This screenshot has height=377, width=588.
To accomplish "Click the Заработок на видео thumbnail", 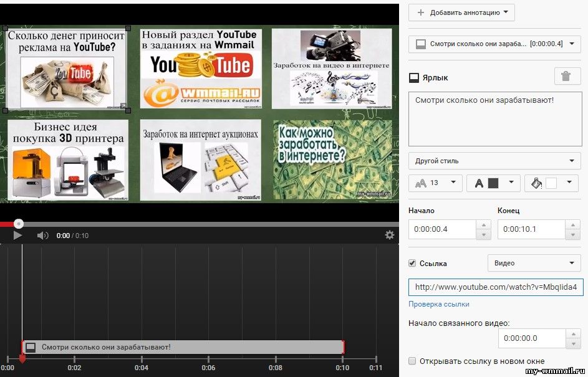I will pos(332,69).
